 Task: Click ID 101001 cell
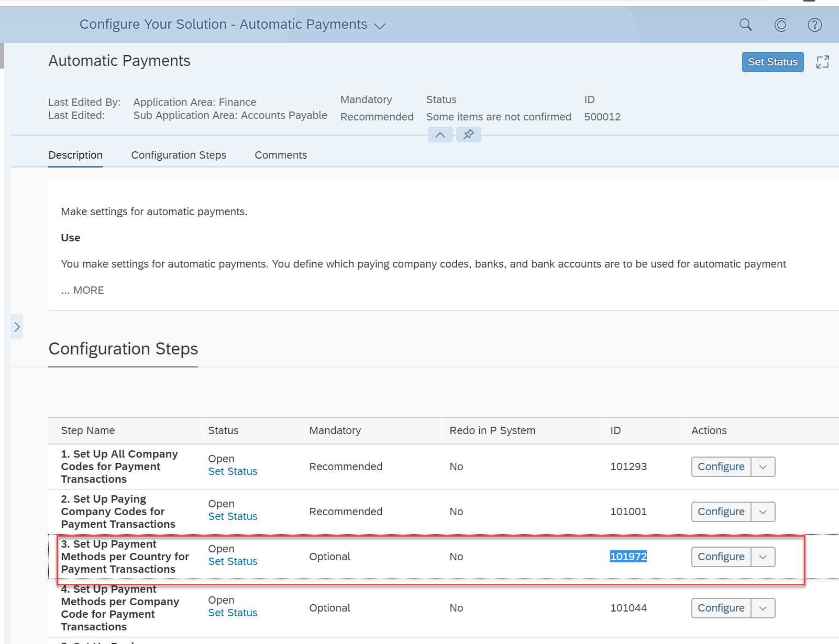[x=628, y=512]
